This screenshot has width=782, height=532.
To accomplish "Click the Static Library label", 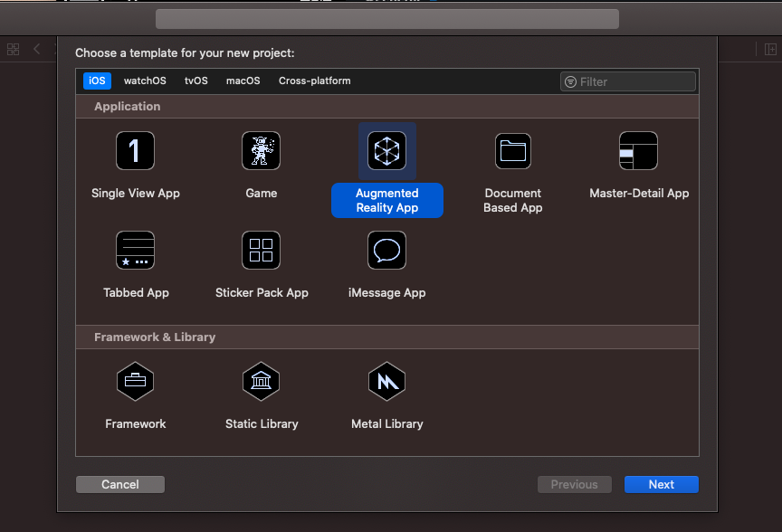I will point(262,423).
